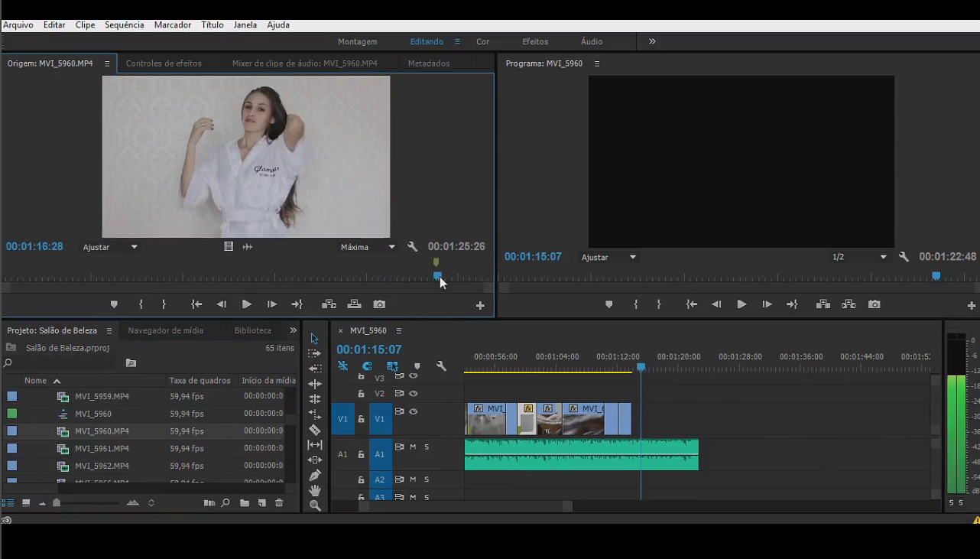Click Insert in Source monitor
The height and width of the screenshot is (559, 980).
329,304
